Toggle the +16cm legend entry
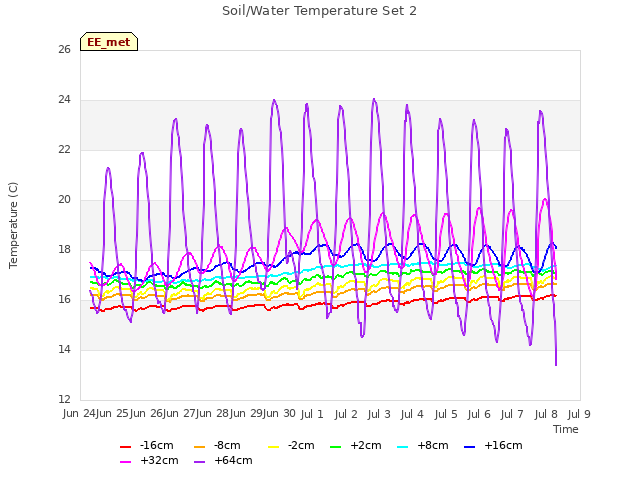640x480 pixels. [493, 445]
